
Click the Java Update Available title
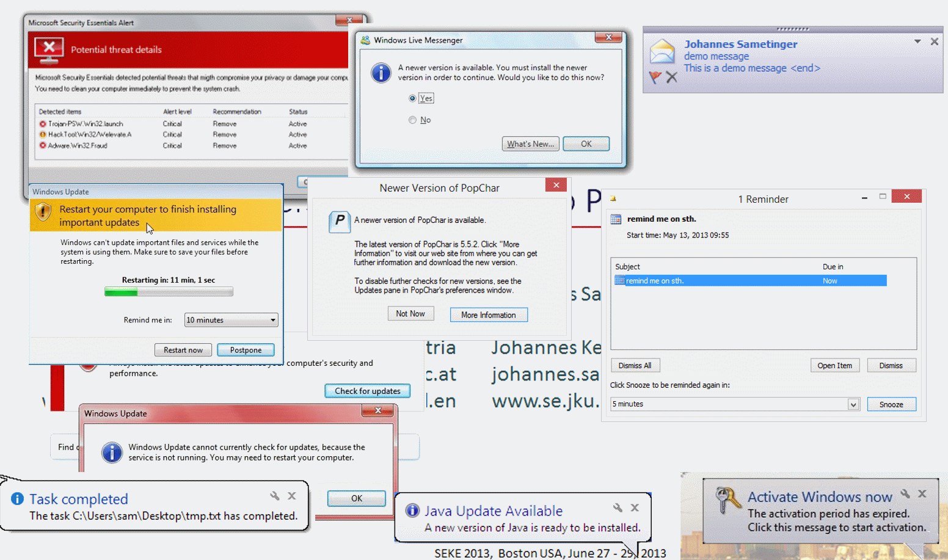click(x=494, y=511)
